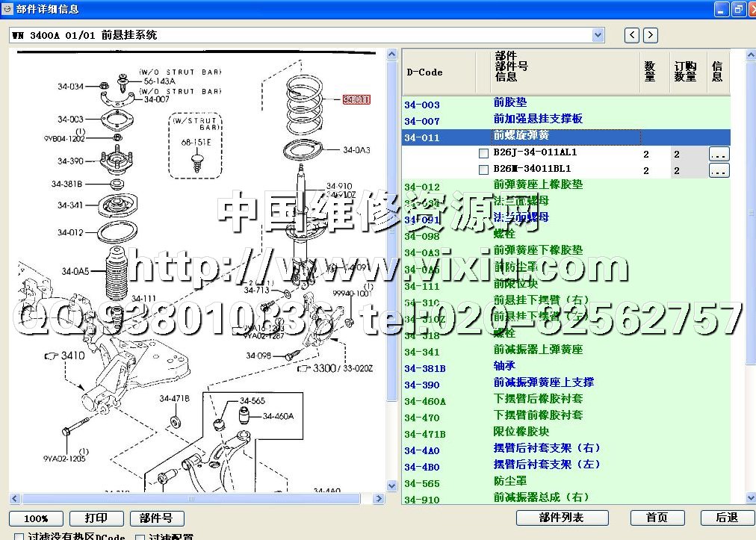Click the 打印 print button

[x=96, y=518]
